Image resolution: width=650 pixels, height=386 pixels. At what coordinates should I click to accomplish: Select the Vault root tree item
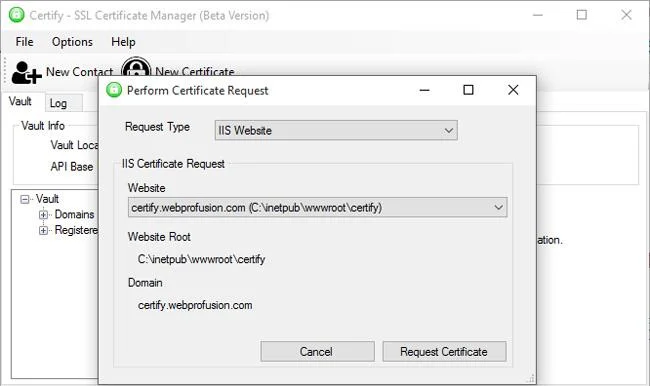[47, 199]
